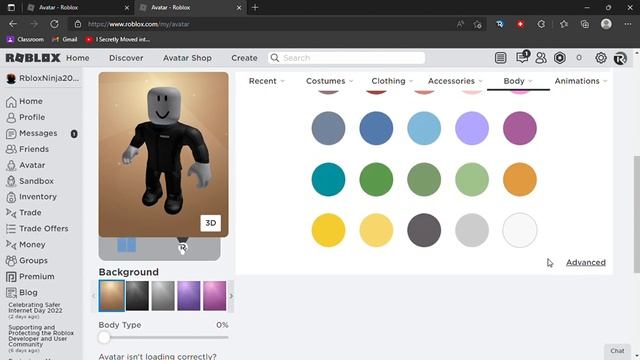Pick the teal skin color swatch
640x360 pixels.
pos(328,180)
